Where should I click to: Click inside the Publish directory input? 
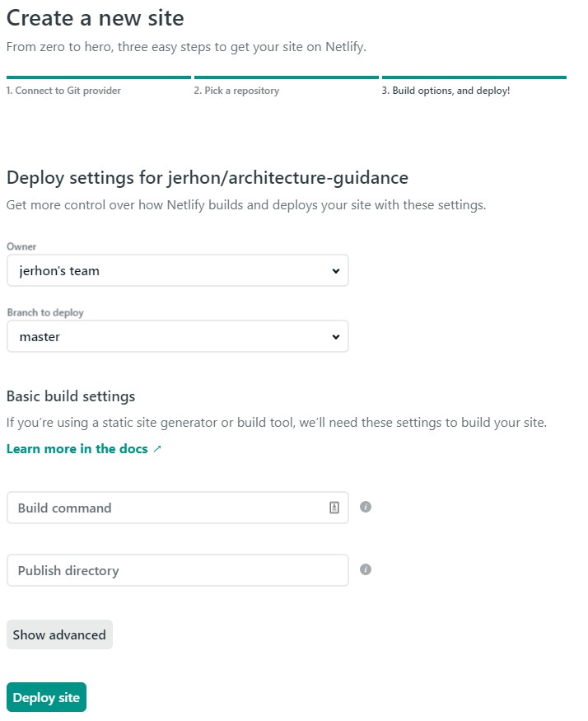[165, 569]
